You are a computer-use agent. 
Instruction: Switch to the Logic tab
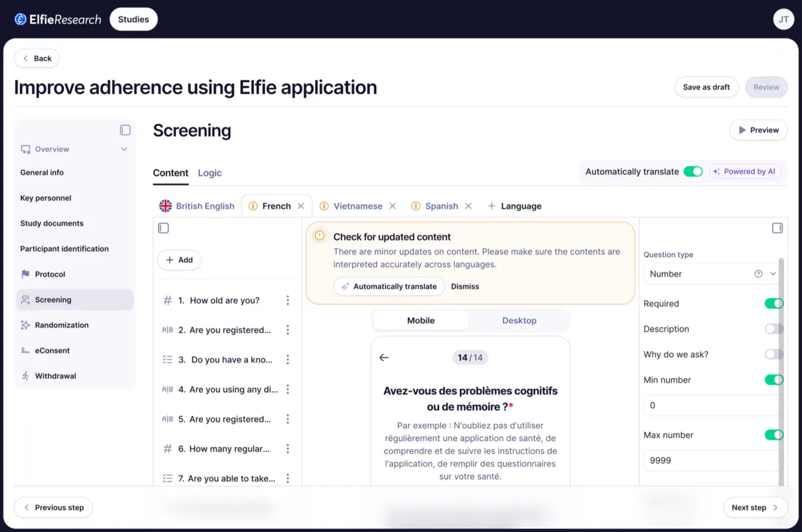210,173
